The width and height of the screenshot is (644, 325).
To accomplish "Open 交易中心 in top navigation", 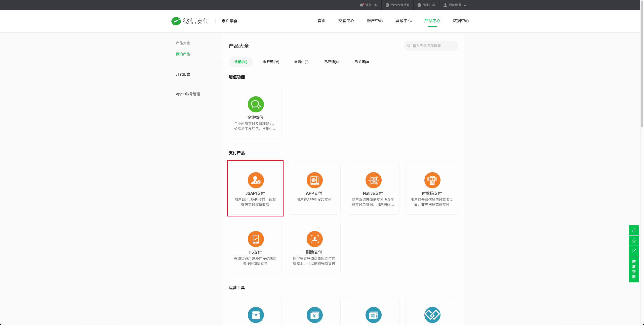I will click(346, 21).
